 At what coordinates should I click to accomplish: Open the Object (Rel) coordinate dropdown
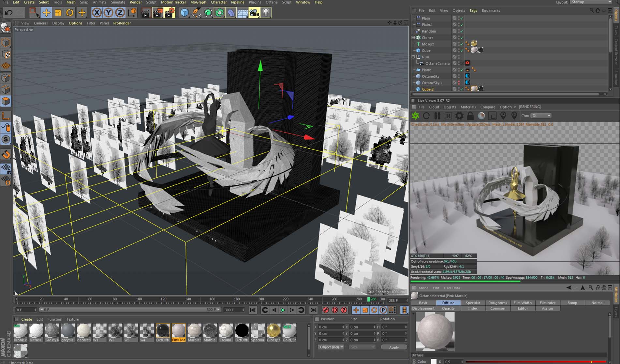(331, 347)
